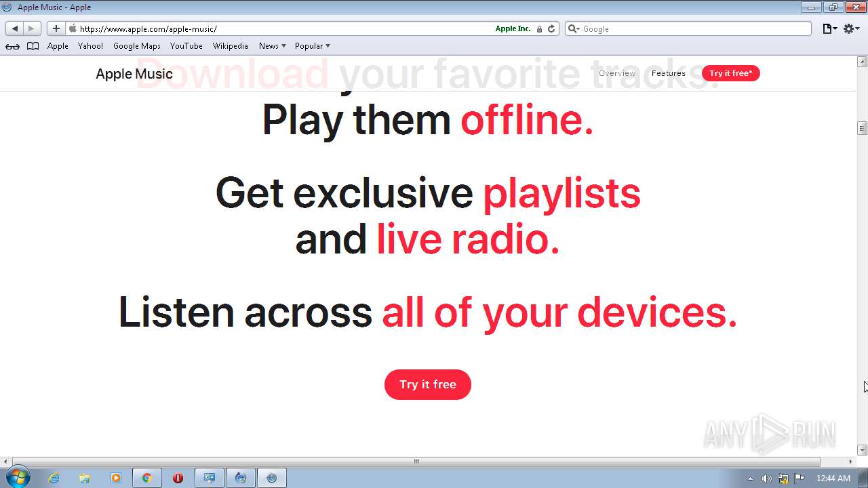The width and height of the screenshot is (868, 488).
Task: Click the horizontal scrollbar right arrow
Action: [x=851, y=462]
